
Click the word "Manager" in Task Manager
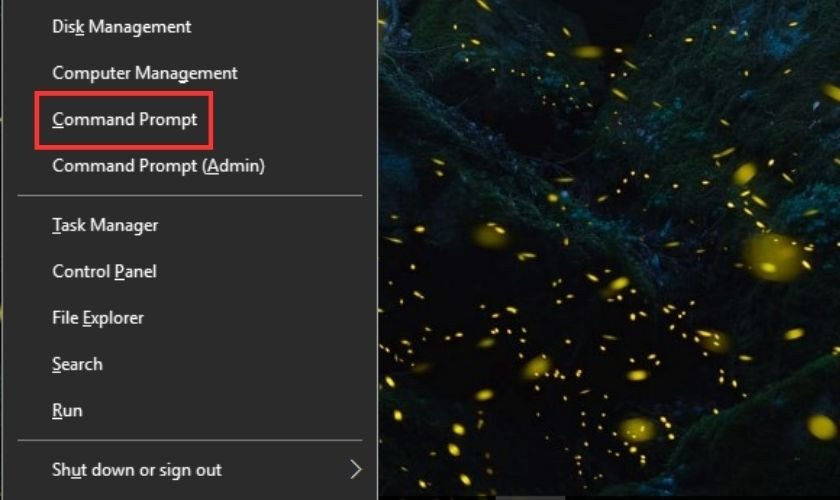(x=123, y=226)
